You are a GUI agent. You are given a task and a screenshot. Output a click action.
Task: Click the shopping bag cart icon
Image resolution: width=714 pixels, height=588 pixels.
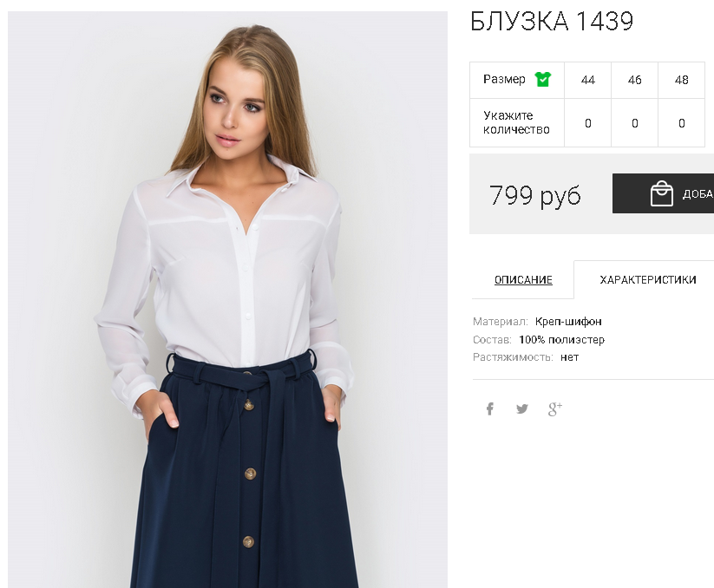661,193
